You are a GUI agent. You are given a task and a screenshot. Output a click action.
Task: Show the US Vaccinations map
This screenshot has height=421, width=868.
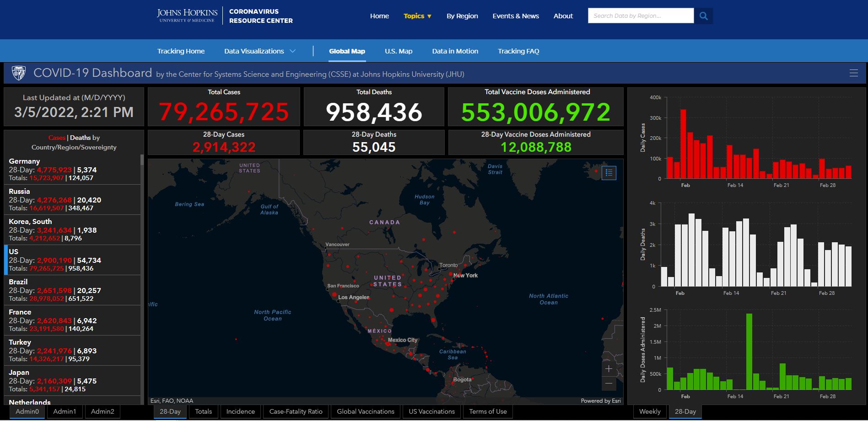(x=431, y=411)
